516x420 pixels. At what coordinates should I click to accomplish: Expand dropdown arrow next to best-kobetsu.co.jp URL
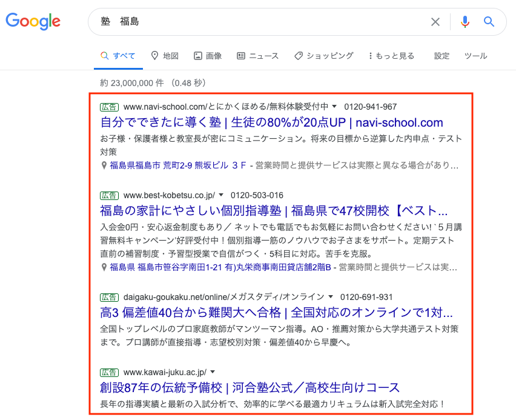pos(221,195)
